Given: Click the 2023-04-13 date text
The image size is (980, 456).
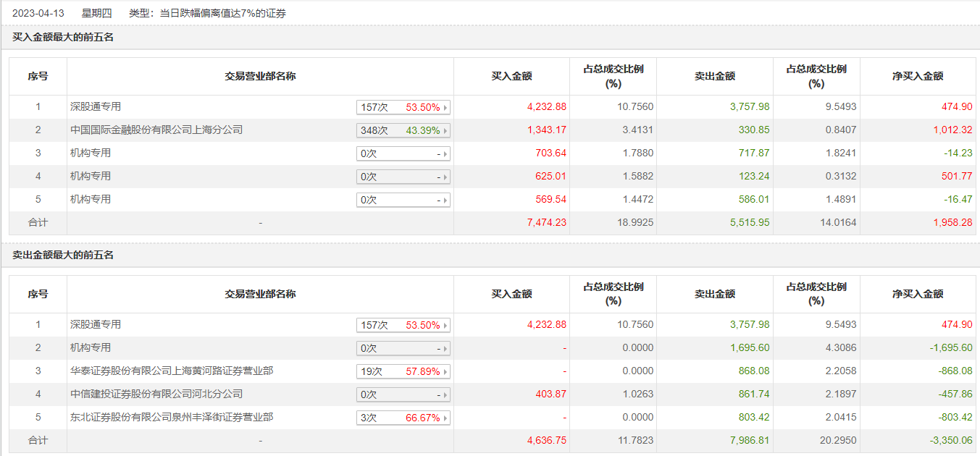Looking at the screenshot, I should tap(38, 13).
